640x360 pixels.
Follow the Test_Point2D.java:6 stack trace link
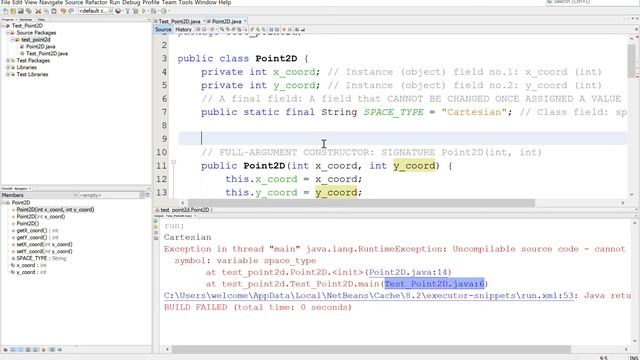(x=434, y=284)
